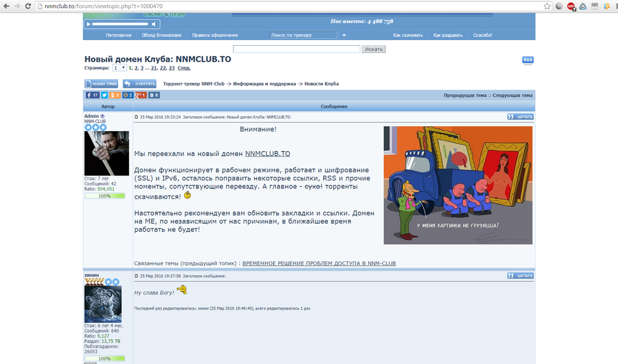The width and height of the screenshot is (618, 364).
Task: Click the хинин post permalink icon
Action: (x=137, y=276)
